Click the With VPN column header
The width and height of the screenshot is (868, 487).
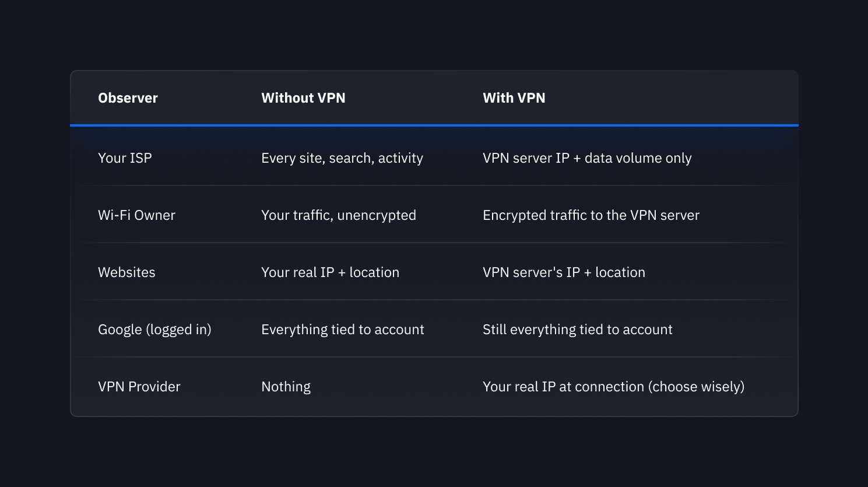click(x=514, y=98)
